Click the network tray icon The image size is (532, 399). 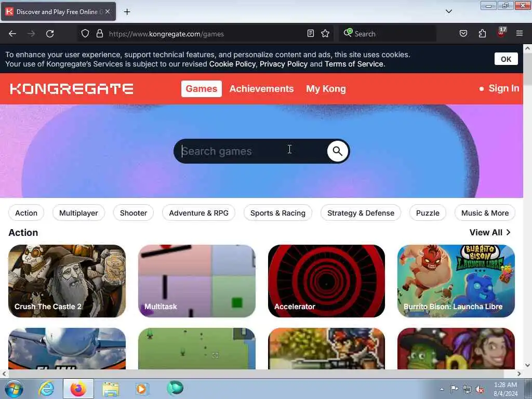467,390
